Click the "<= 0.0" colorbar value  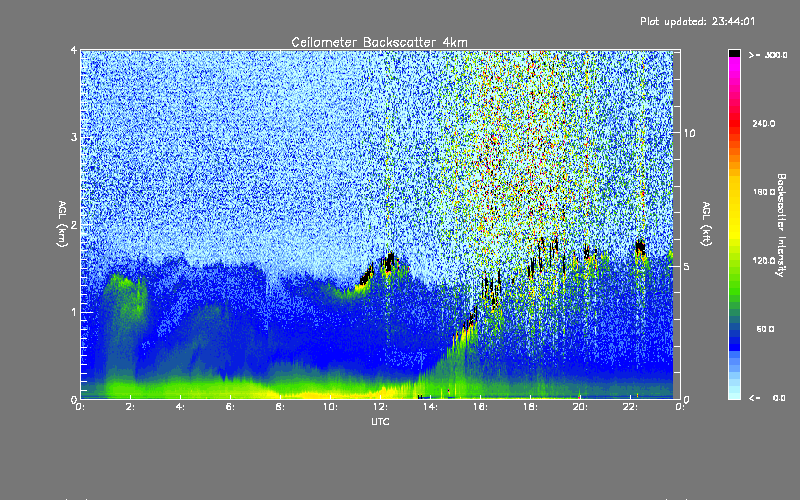click(768, 398)
